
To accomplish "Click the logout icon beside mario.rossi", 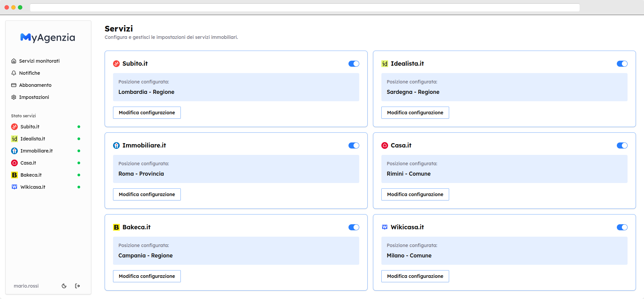I will point(77,286).
